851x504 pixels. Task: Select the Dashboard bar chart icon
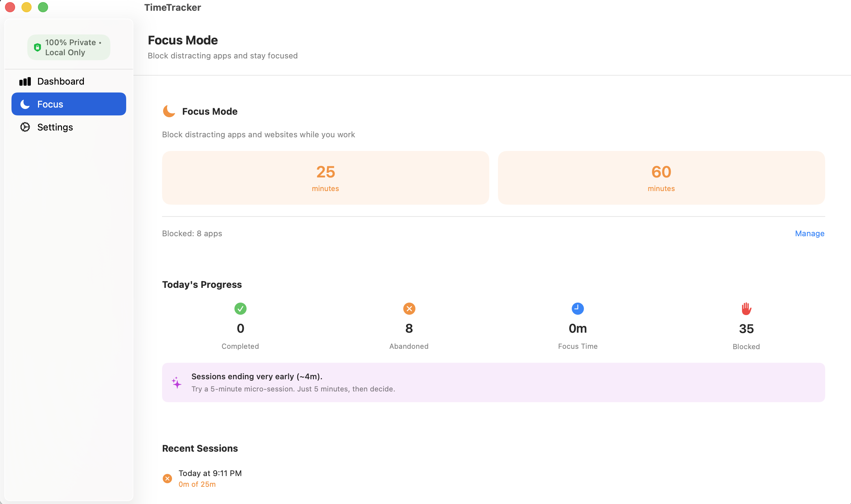click(25, 81)
